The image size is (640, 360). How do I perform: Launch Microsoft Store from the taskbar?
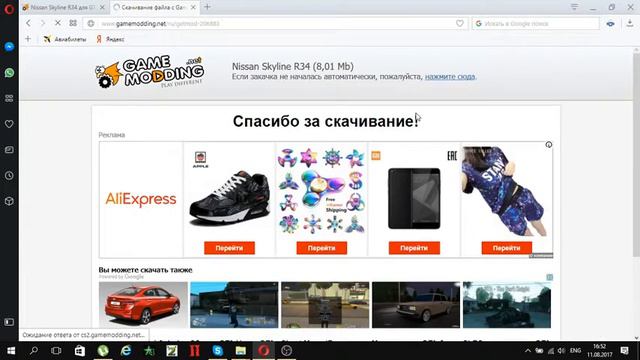coord(80,351)
